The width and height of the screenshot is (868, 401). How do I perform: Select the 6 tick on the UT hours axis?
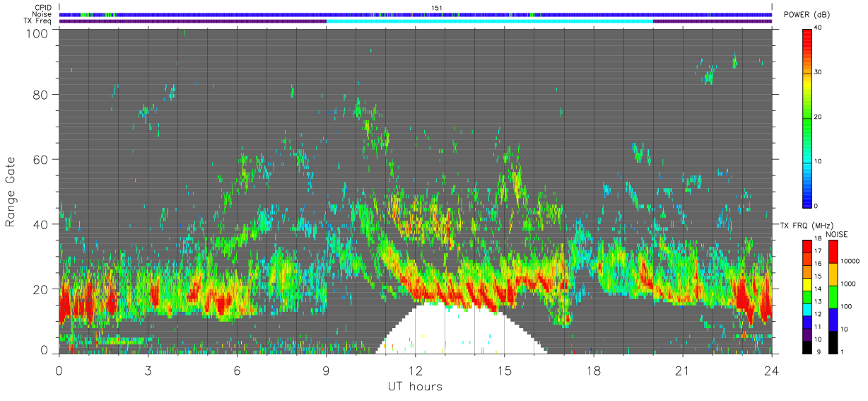pyautogui.click(x=237, y=371)
